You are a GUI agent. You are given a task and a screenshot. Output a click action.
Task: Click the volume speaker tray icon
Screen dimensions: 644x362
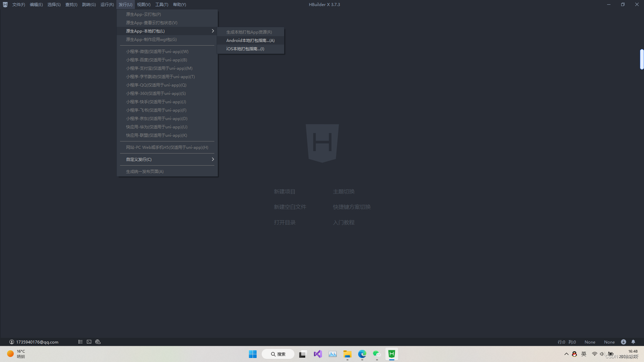(602, 354)
